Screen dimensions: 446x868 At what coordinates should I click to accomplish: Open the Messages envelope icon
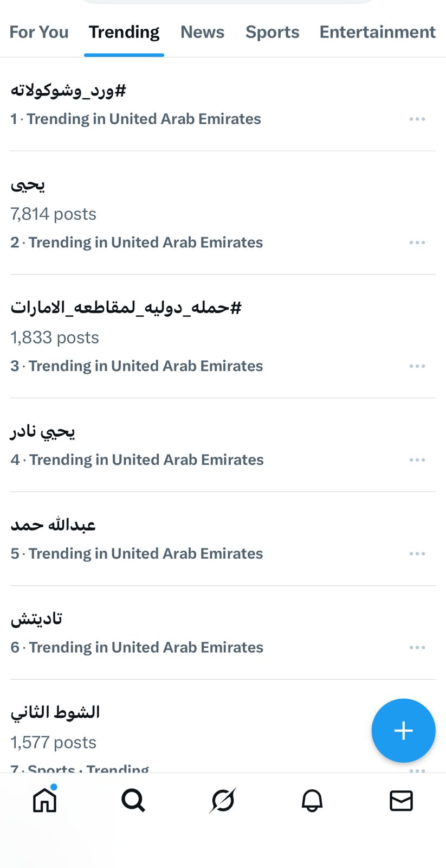point(401,800)
